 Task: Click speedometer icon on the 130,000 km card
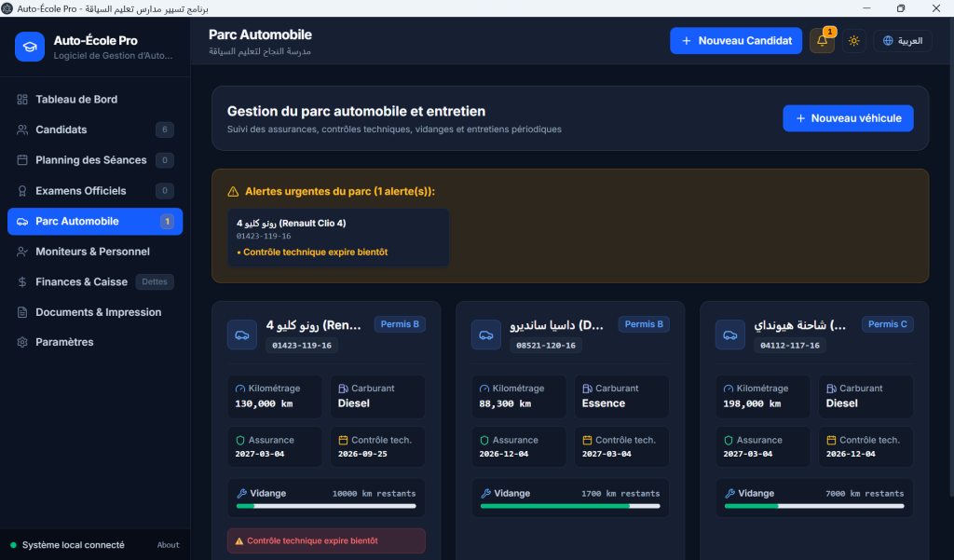click(x=240, y=389)
